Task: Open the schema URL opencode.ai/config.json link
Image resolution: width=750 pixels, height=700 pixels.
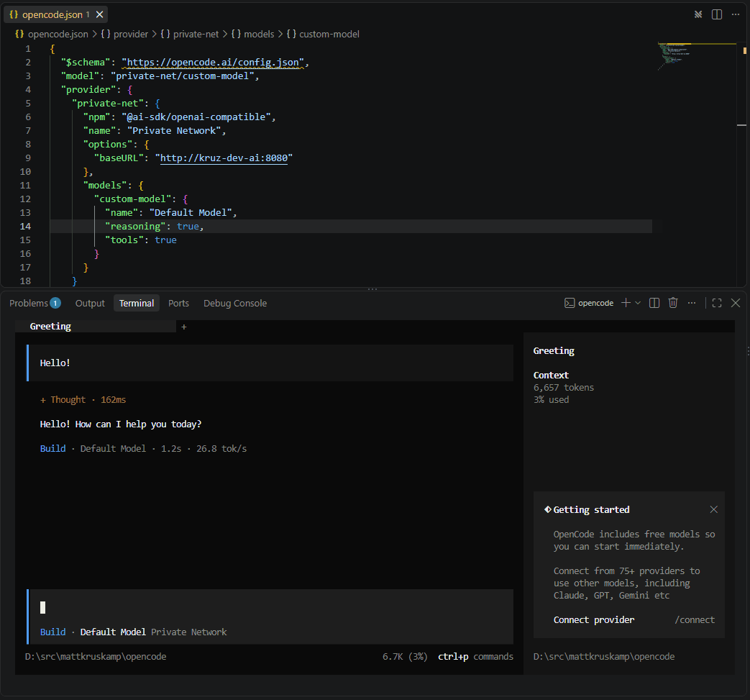Action: (213, 62)
